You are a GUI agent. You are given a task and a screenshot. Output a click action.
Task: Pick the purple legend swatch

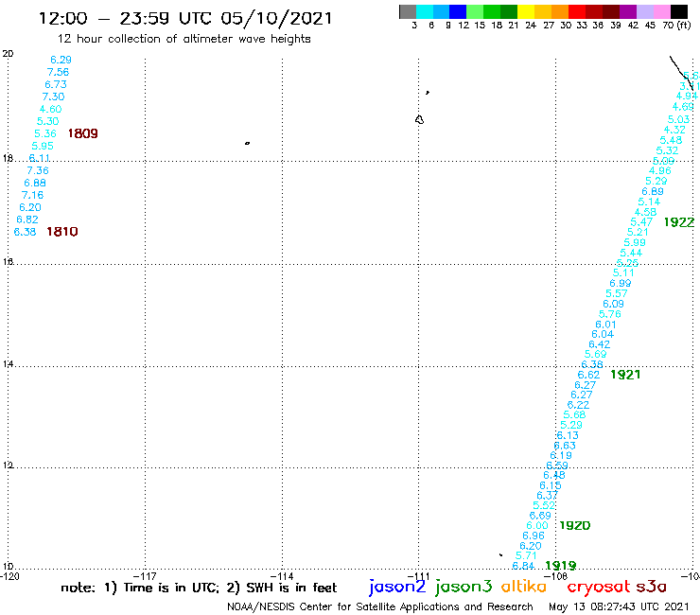[x=628, y=11]
